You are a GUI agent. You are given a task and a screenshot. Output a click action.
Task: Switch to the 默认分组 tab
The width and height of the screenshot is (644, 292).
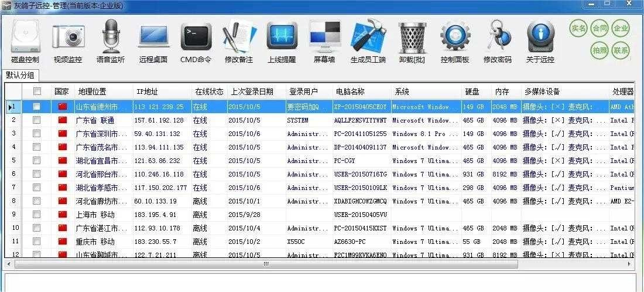20,75
